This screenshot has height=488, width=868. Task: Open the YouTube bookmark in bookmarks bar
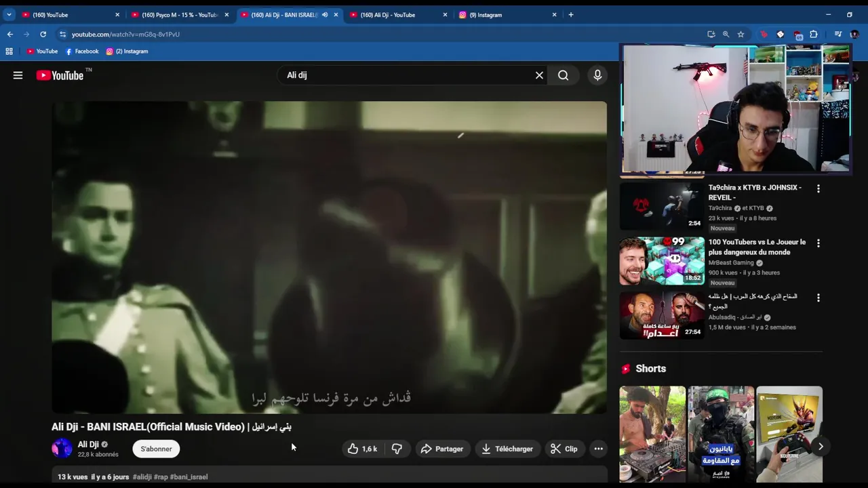click(42, 51)
